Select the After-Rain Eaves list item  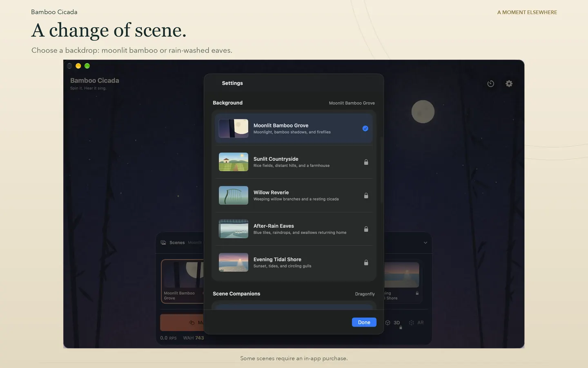tap(294, 229)
